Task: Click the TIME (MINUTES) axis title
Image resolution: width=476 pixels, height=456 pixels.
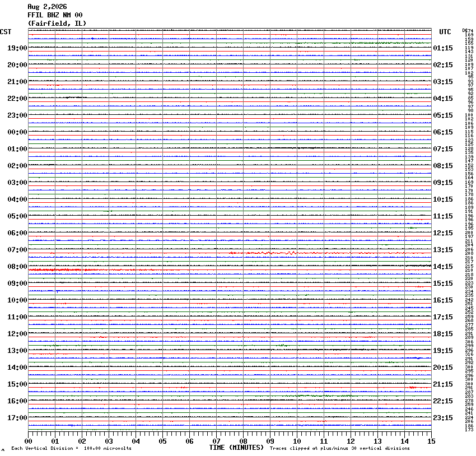Action: pos(236,448)
